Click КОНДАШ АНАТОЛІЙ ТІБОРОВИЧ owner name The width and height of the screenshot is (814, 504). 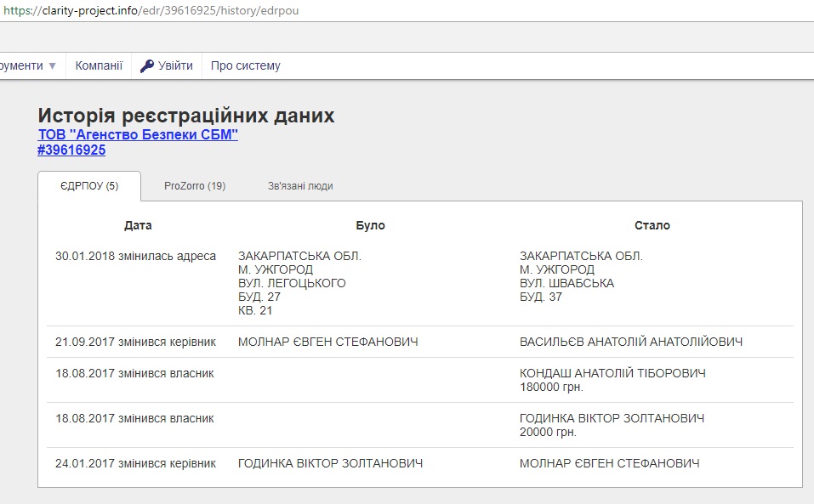tap(612, 373)
